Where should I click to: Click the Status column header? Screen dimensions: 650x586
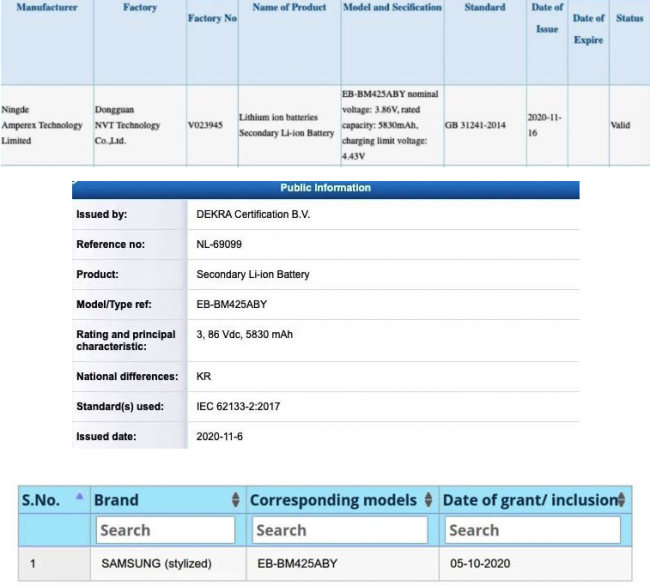pyautogui.click(x=629, y=19)
